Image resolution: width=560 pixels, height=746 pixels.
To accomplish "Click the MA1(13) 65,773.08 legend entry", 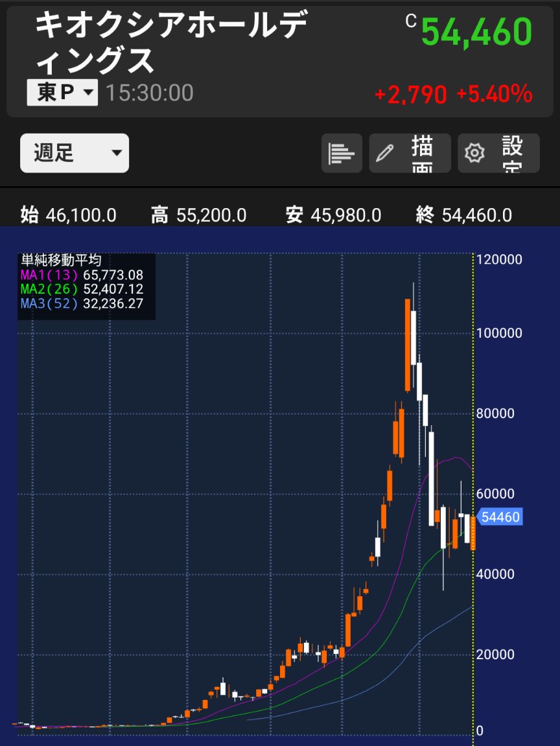I will click(82, 275).
